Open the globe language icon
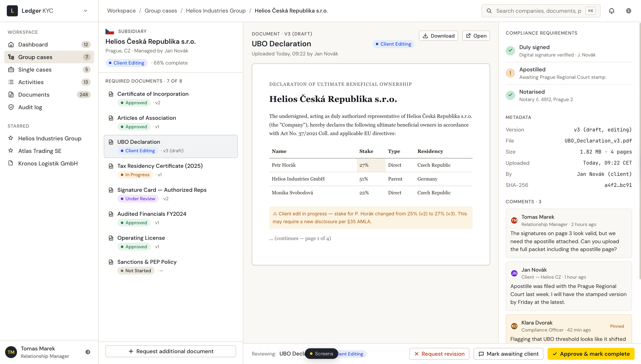The height and width of the screenshot is (364, 641). click(x=628, y=11)
